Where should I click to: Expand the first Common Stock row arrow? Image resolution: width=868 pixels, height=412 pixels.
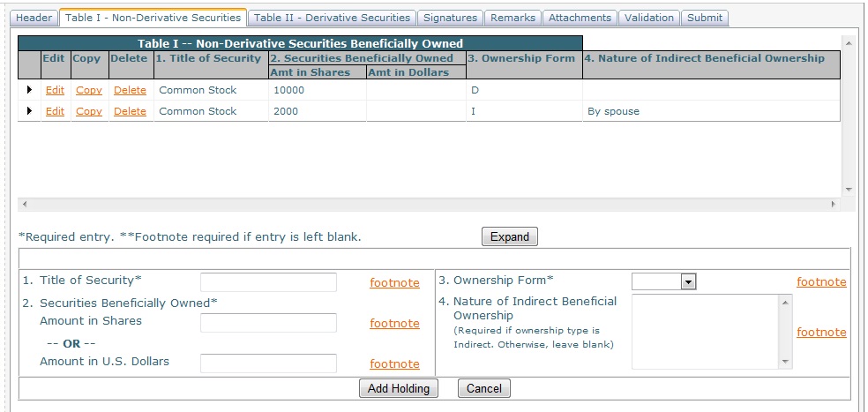30,90
